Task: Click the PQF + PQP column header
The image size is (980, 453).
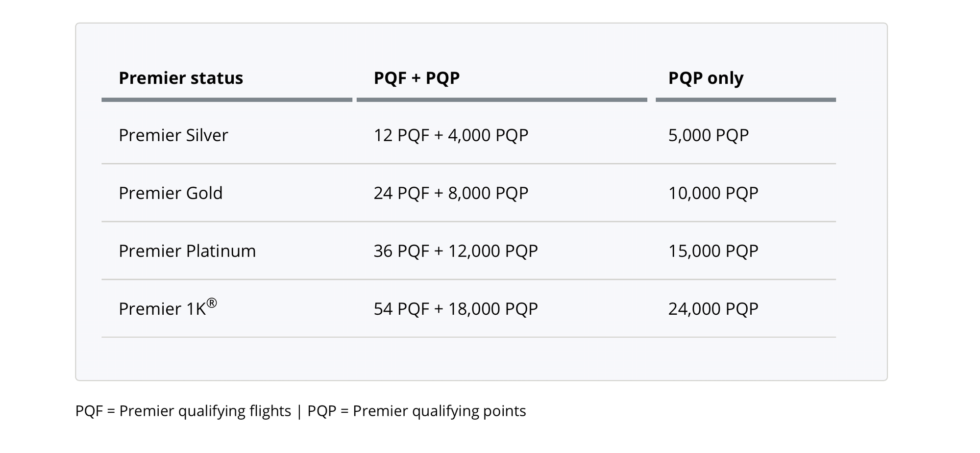Action: 416,78
